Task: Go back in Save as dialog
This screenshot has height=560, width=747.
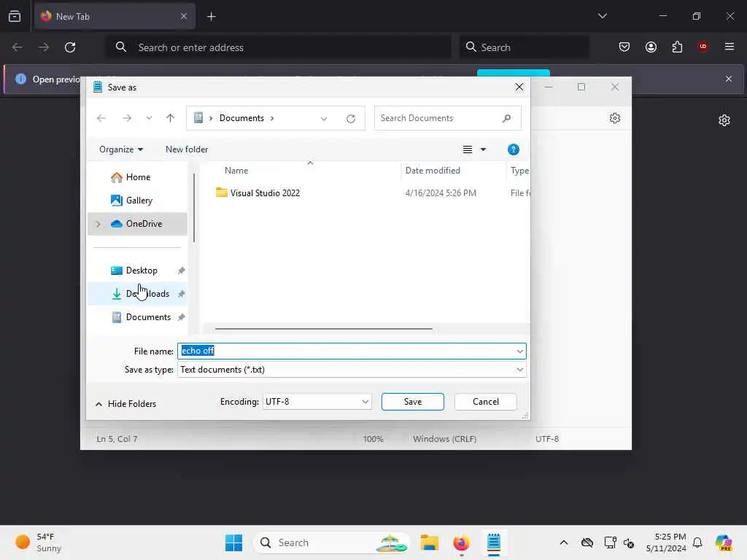Action: (x=101, y=118)
